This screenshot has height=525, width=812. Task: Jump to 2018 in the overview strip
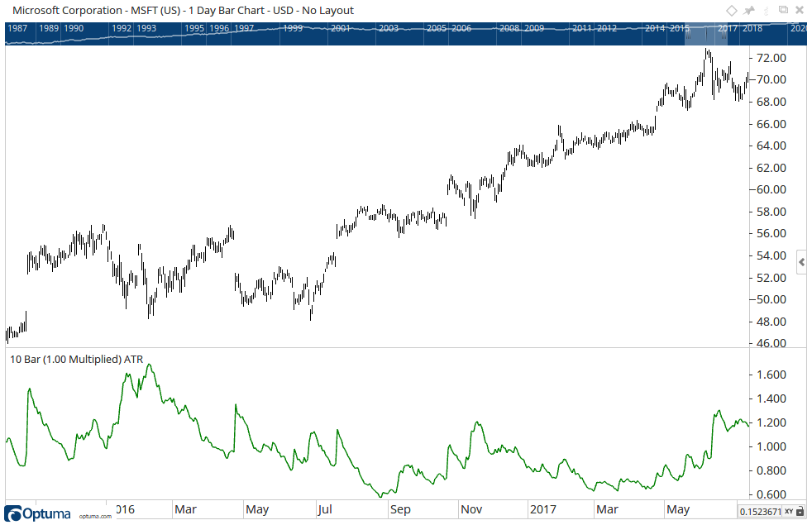[x=752, y=28]
